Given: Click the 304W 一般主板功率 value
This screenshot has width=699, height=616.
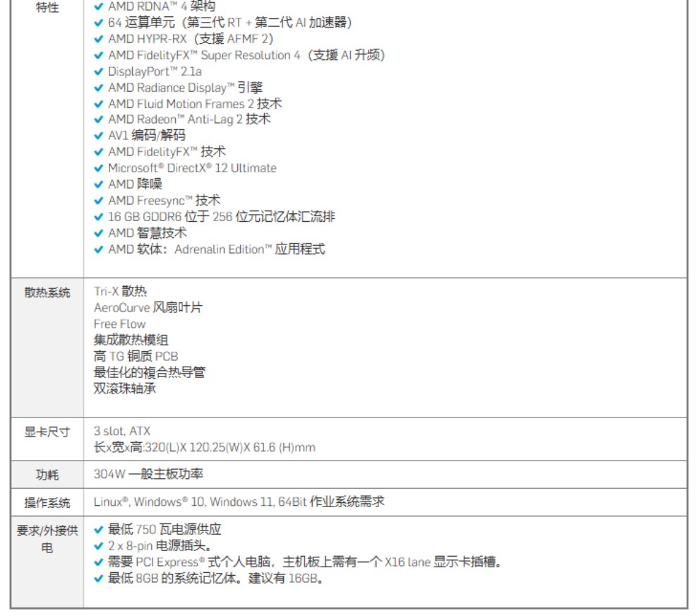Looking at the screenshot, I should pyautogui.click(x=148, y=474).
